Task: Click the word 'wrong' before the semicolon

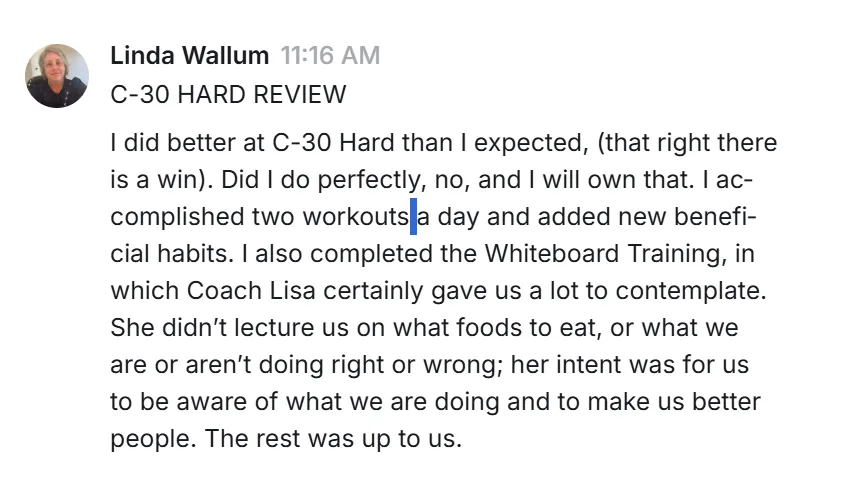Action: coord(463,365)
